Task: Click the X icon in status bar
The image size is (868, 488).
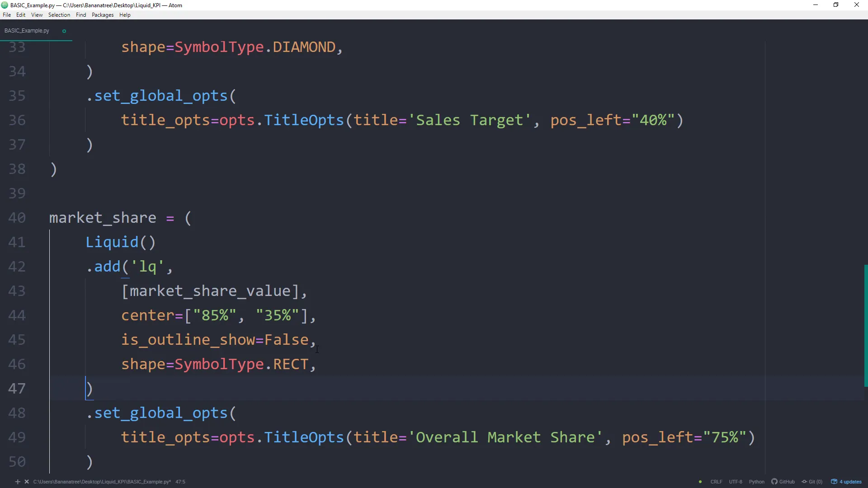Action: click(x=27, y=482)
